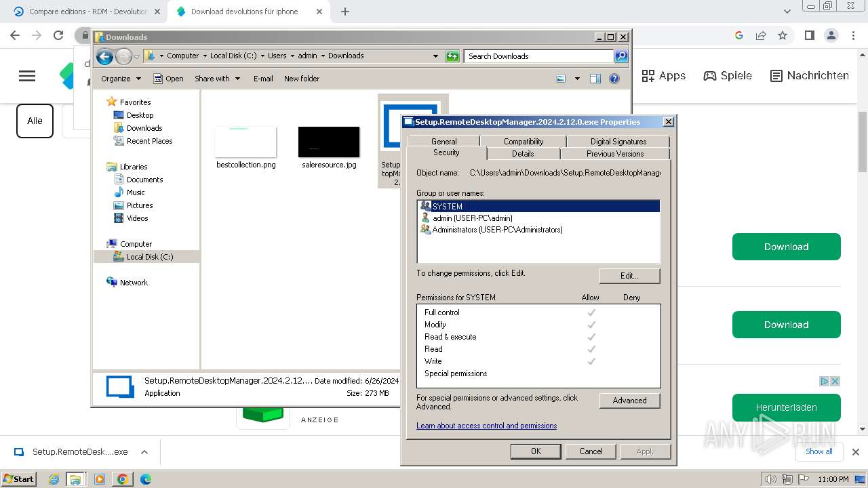Reload the Chrome page
Image resolution: width=868 pixels, height=488 pixels.
58,35
